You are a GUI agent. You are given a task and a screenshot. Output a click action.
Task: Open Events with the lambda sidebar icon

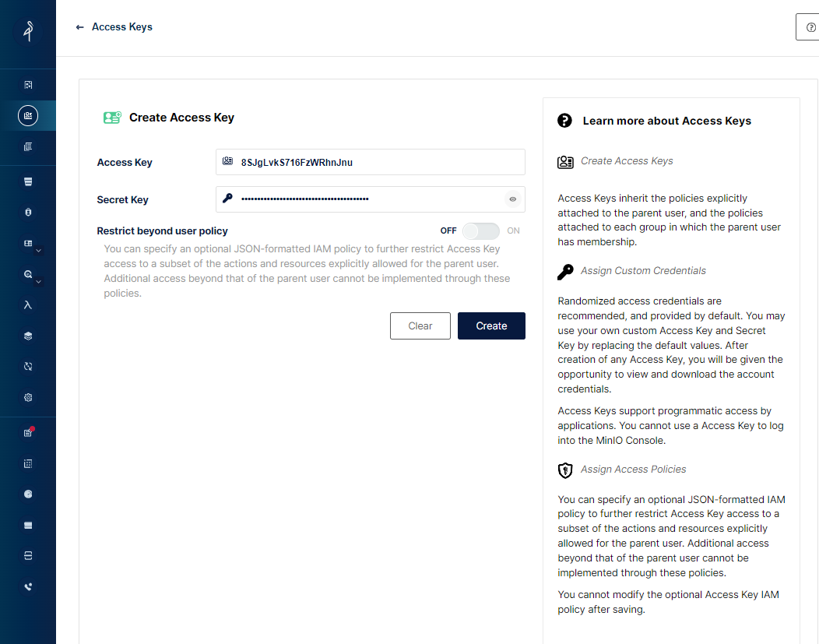coord(28,305)
